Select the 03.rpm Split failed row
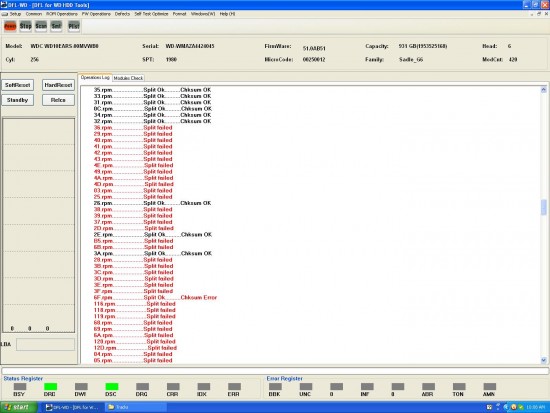This screenshot has height=413, width=550. pyautogui.click(x=133, y=191)
